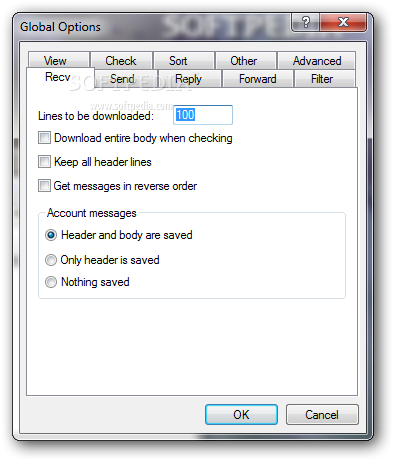Click the help question mark button
394x461 pixels.
tap(306, 22)
